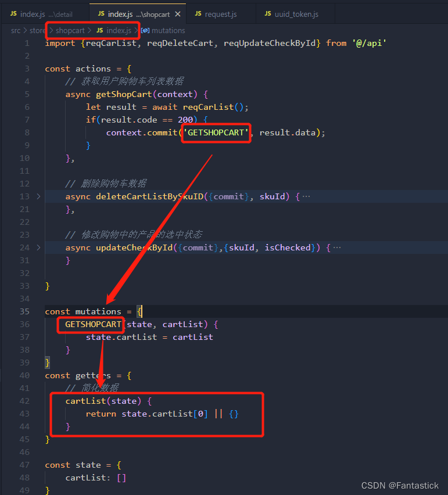Click the GETSHOPCART mutation name on line 36
This screenshot has height=495, width=448.
coord(93,324)
